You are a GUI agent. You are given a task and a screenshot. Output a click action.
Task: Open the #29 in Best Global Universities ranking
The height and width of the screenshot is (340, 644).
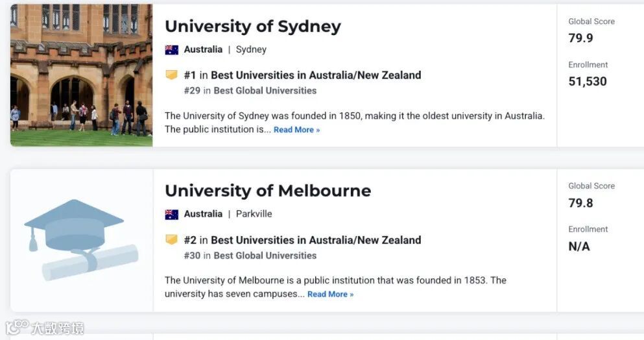click(250, 90)
